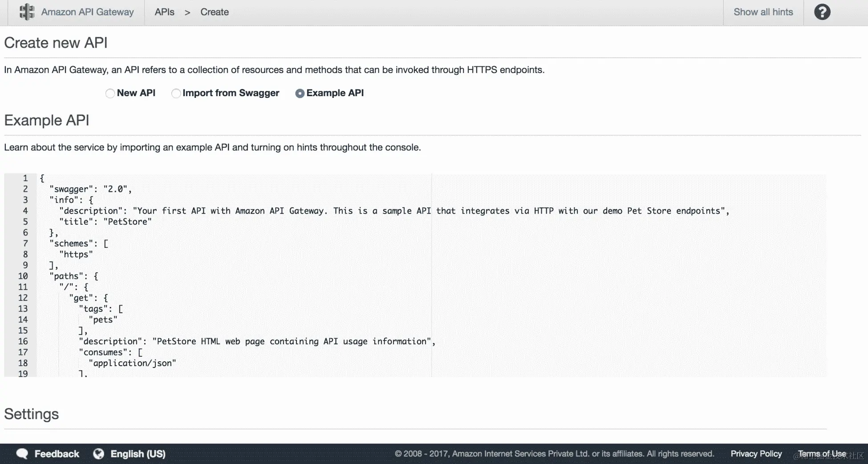Open the Privacy Policy link

[x=756, y=454]
